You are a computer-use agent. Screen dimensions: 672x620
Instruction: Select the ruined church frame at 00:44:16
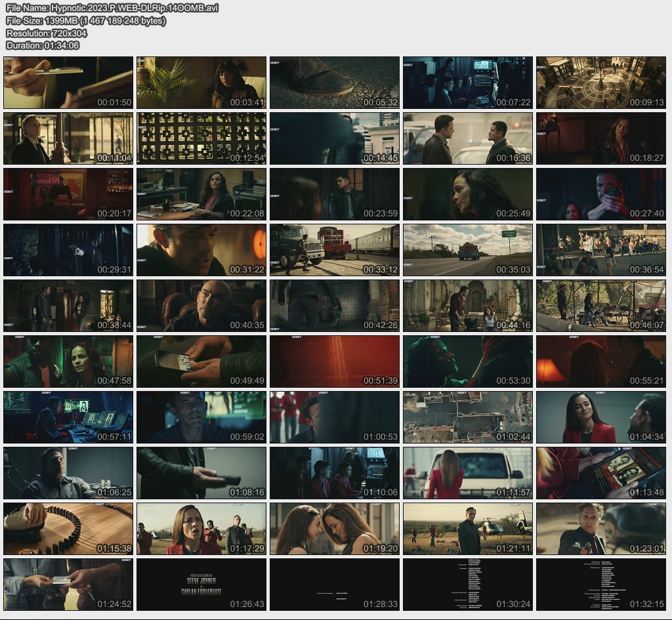tap(467, 306)
